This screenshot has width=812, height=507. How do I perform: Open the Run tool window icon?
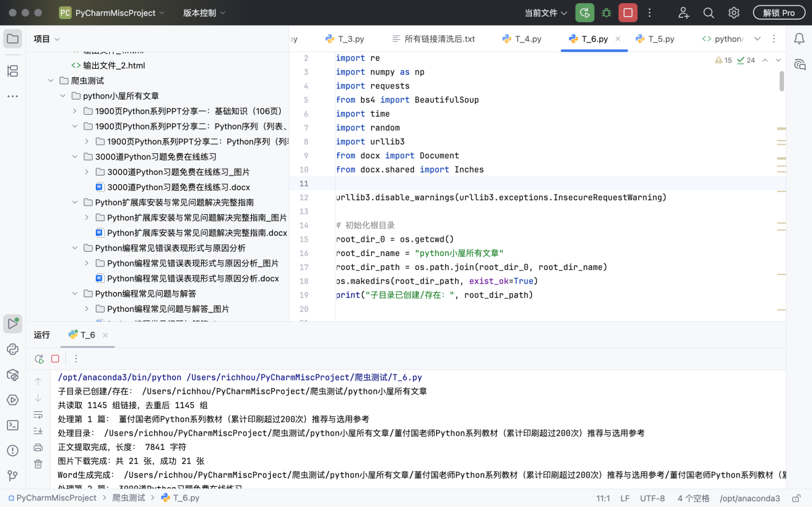click(x=12, y=323)
